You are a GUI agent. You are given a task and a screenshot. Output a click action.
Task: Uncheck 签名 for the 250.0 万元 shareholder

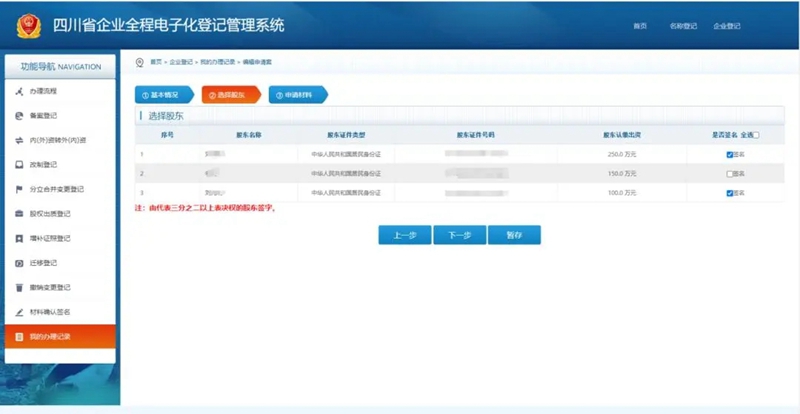click(730, 155)
